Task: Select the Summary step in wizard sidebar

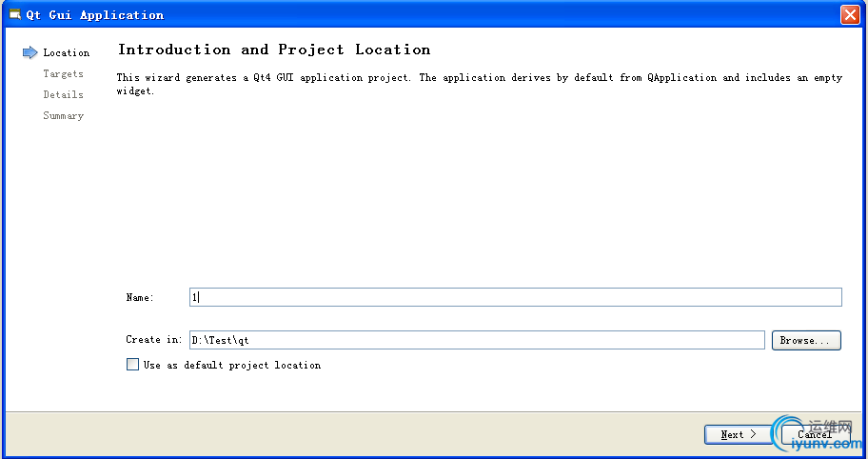Action: tap(63, 116)
